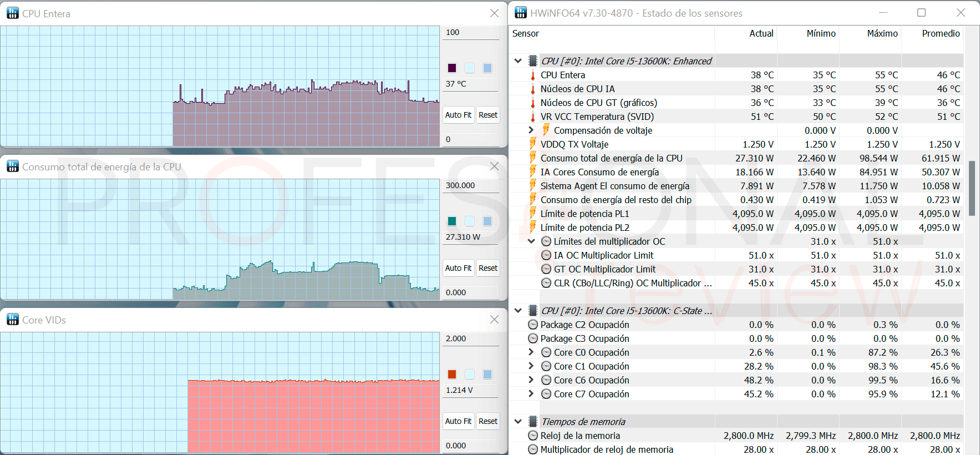
Task: Click clock icon of CLR OC Multiplicador row
Action: (546, 283)
